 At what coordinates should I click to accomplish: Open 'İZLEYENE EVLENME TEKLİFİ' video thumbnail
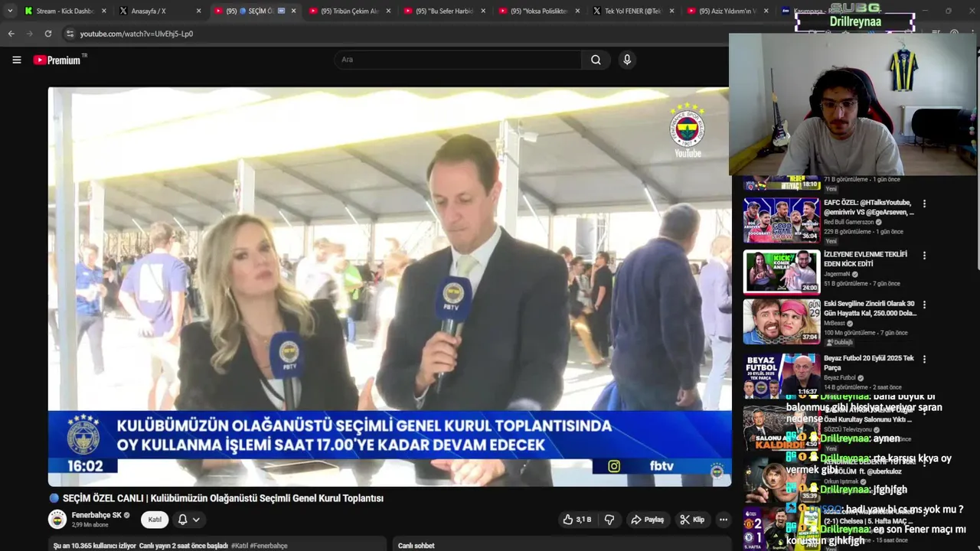(782, 272)
